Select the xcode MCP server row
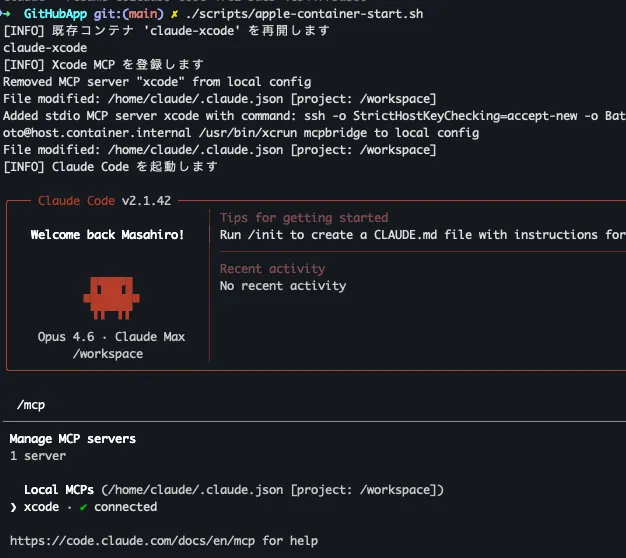The width and height of the screenshot is (626, 558). click(83, 507)
